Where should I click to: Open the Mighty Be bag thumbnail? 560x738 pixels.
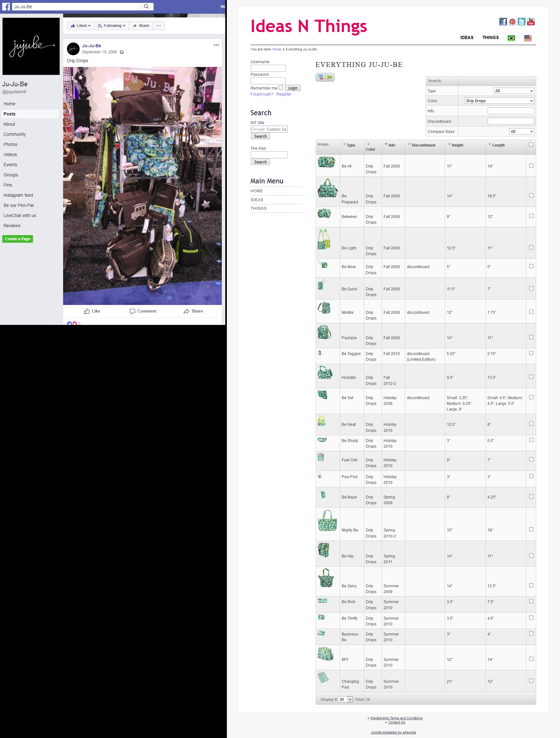point(327,520)
